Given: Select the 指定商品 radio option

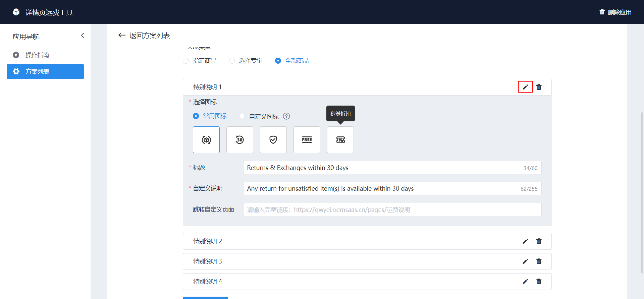Looking at the screenshot, I should 200,61.
